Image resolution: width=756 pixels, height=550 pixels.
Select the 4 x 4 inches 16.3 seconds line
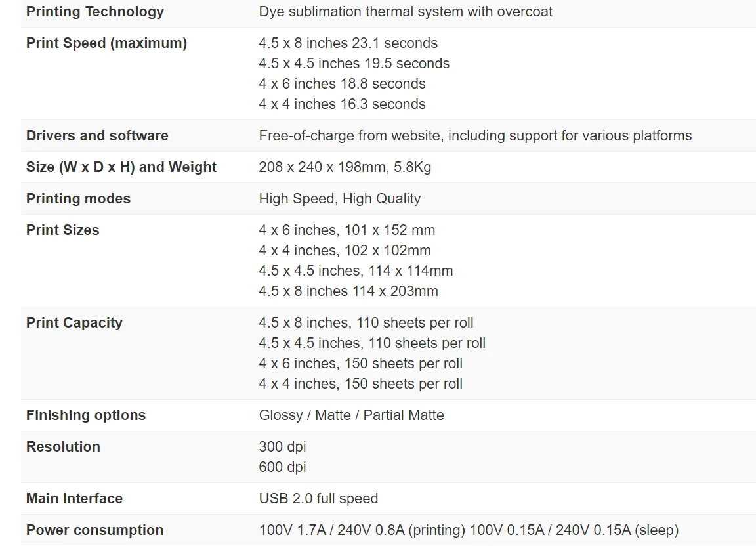pyautogui.click(x=342, y=104)
